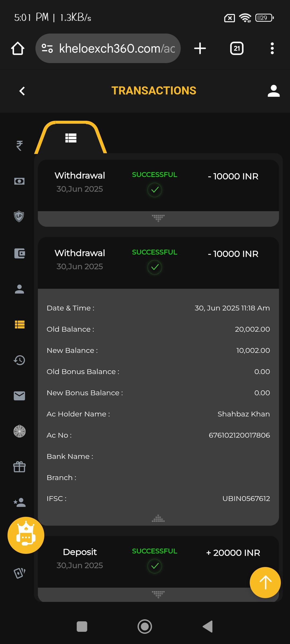The height and width of the screenshot is (644, 290).
Task: Open the transactions list sidebar item
Action: 19,324
